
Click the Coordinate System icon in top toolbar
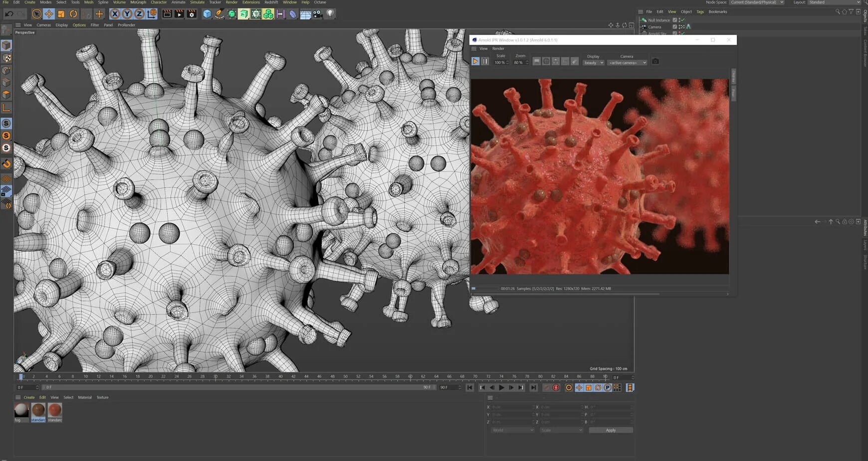pos(152,14)
